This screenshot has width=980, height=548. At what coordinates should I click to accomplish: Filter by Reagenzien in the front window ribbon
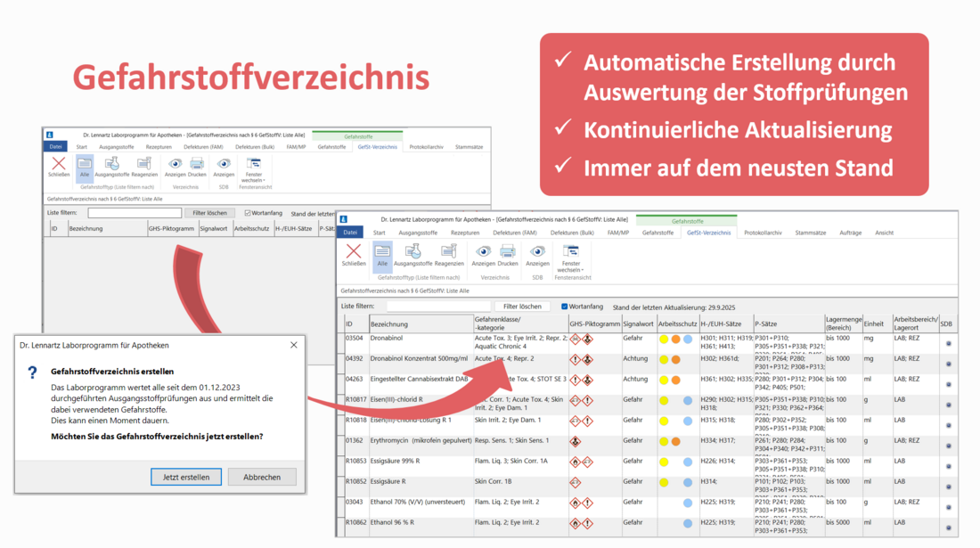click(449, 253)
